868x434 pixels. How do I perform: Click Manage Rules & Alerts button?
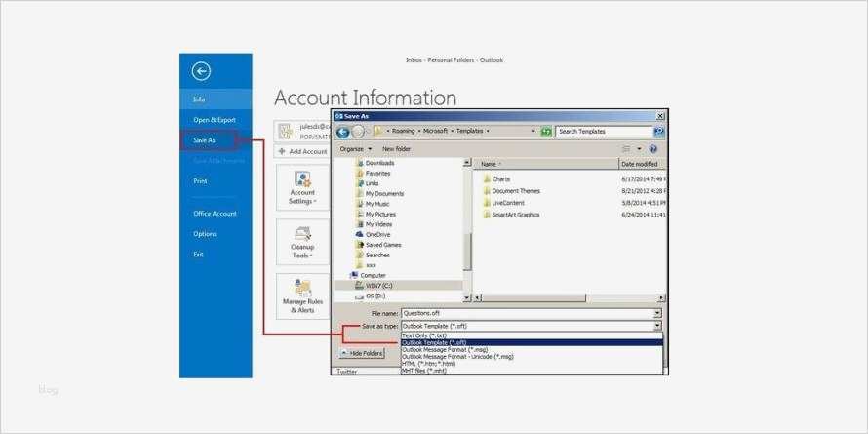coord(302,296)
